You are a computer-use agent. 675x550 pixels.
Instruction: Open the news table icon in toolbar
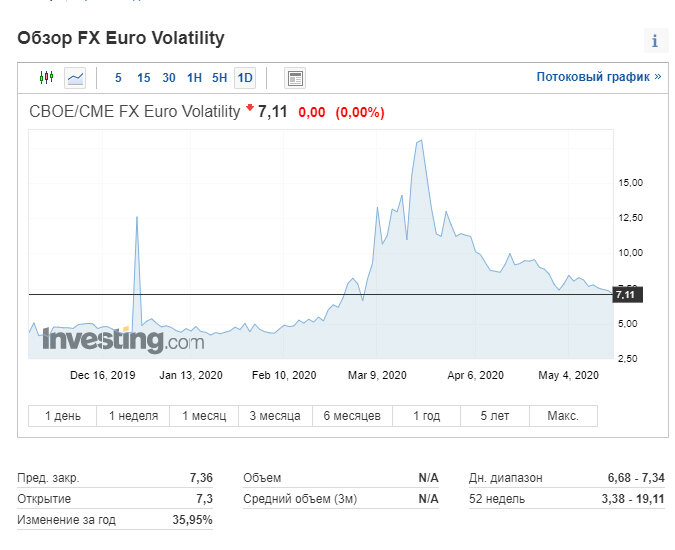[295, 78]
